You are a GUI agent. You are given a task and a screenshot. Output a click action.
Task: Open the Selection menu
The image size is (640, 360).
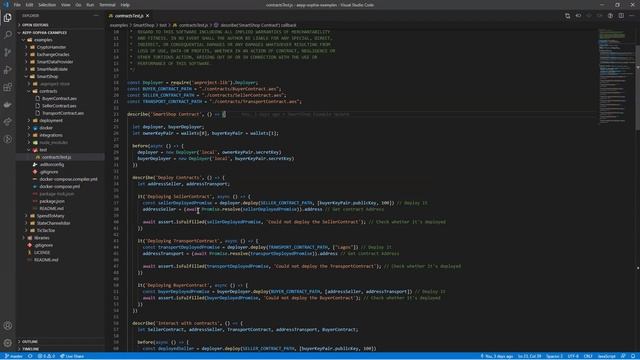[47, 5]
